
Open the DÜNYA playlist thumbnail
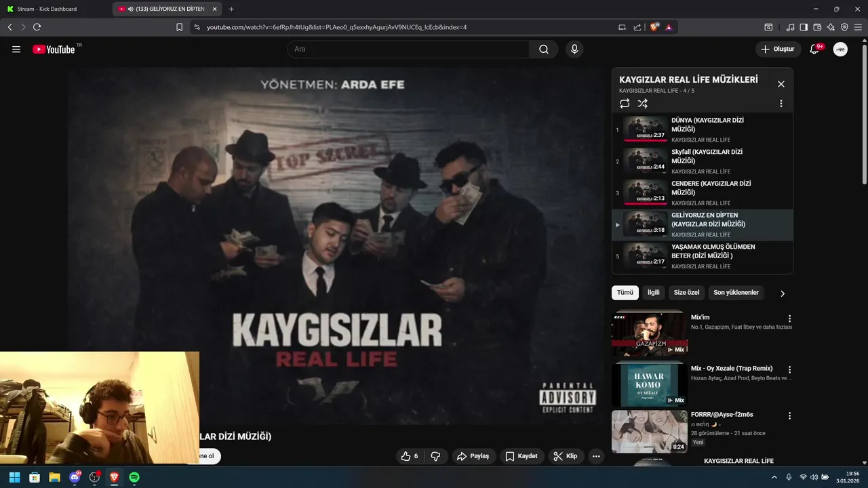(x=645, y=129)
